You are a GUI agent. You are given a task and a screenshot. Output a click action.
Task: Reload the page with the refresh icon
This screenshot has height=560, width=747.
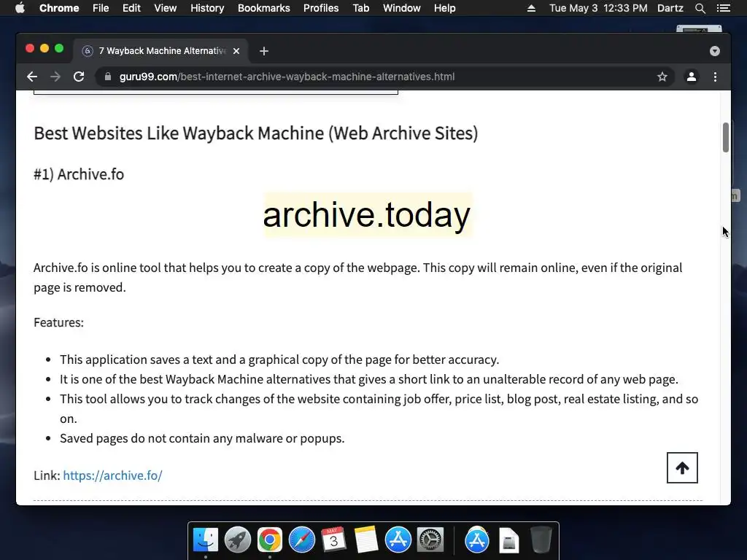[x=79, y=77]
